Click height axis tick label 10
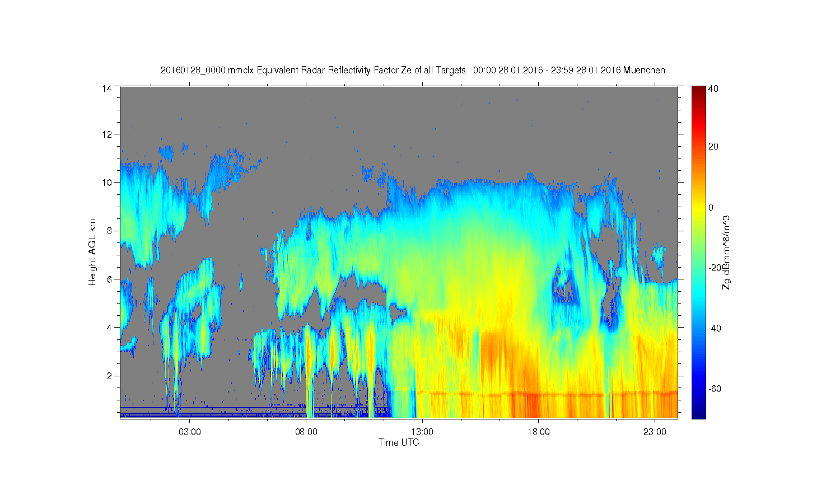Screen dimensions: 840x504 pyautogui.click(x=106, y=183)
